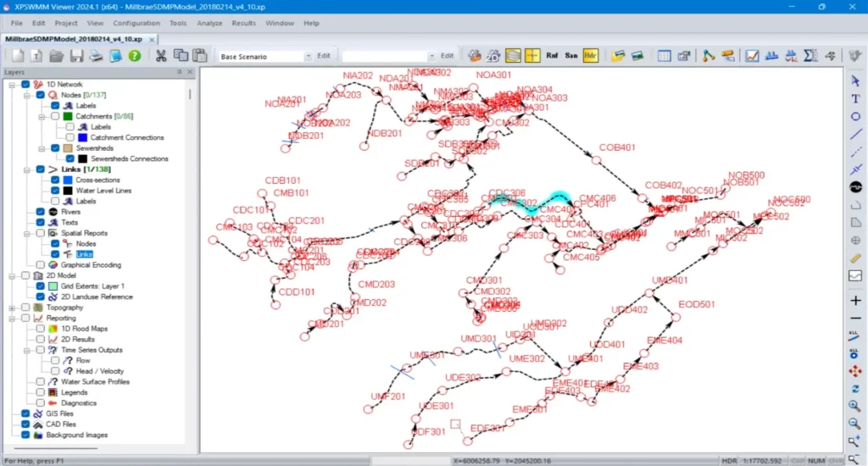Enable the Topography layer checkbox

tap(25, 308)
